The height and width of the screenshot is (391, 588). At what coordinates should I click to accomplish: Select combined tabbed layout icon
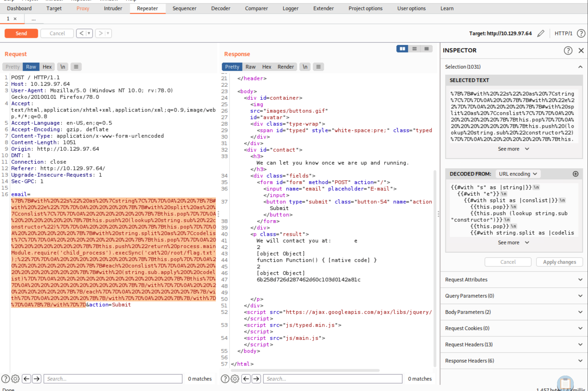point(426,49)
